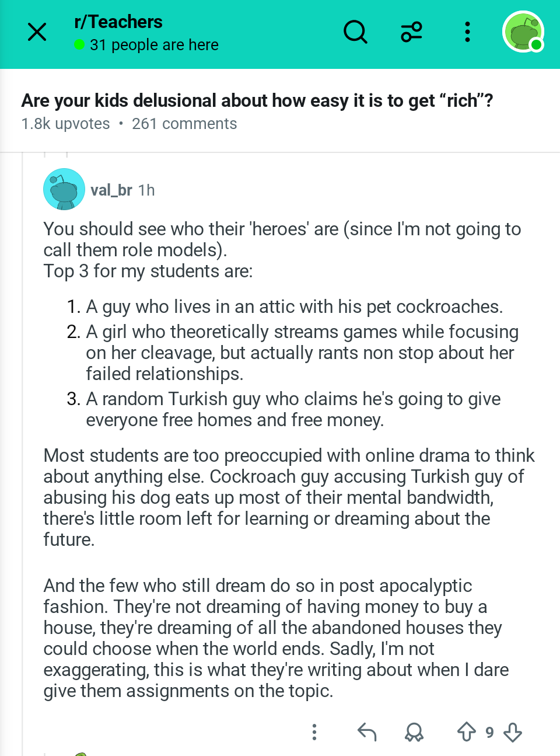This screenshot has height=756, width=560.
Task: Visit the val_br username profile link
Action: (111, 190)
